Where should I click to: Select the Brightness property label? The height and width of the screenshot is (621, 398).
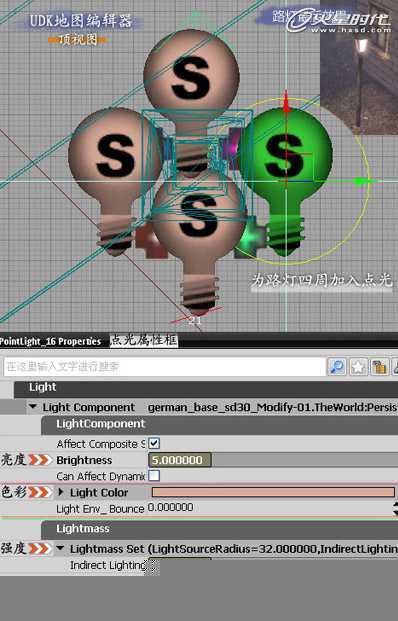tap(84, 460)
